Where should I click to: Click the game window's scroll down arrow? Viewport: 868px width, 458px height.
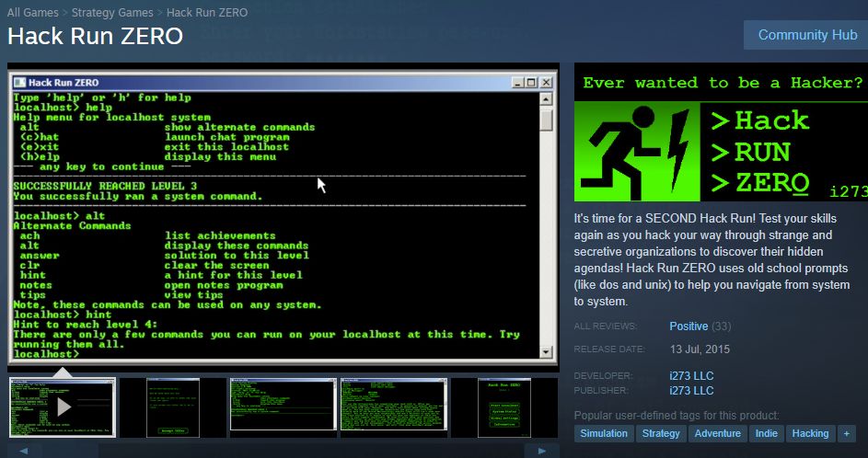point(546,352)
